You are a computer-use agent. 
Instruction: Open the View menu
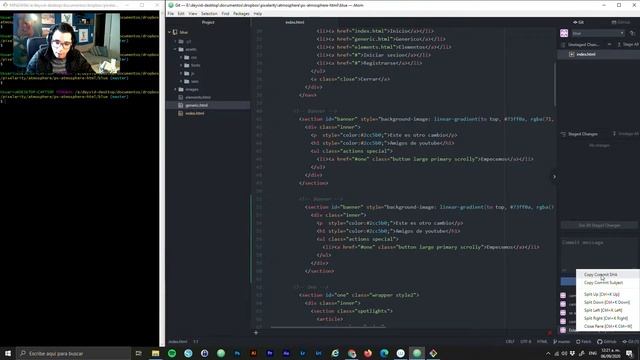point(193,13)
